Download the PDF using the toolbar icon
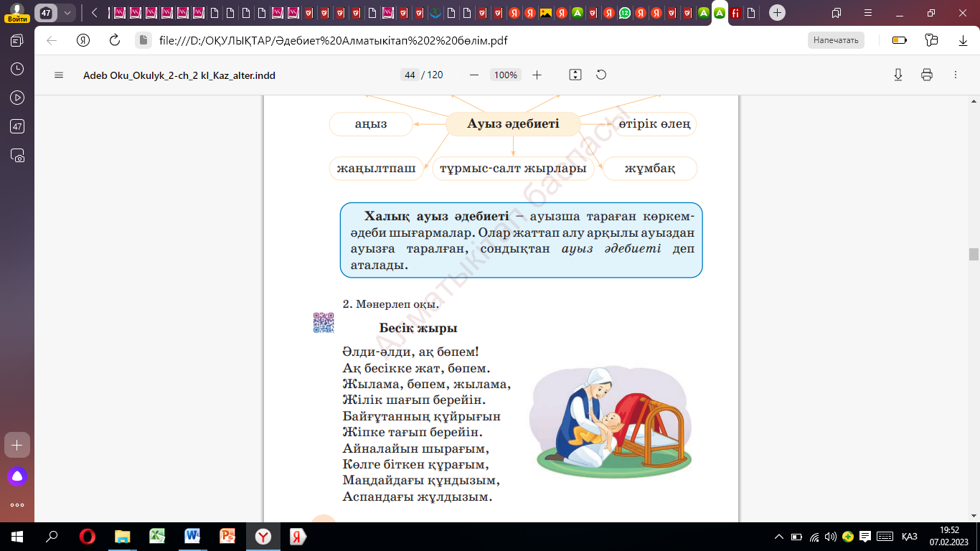 pyautogui.click(x=897, y=75)
